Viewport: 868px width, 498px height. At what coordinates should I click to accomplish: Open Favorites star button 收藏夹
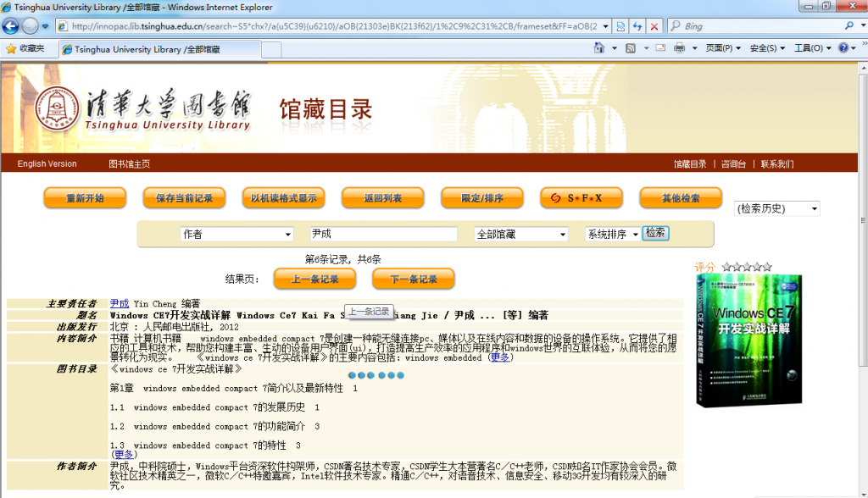25,48
